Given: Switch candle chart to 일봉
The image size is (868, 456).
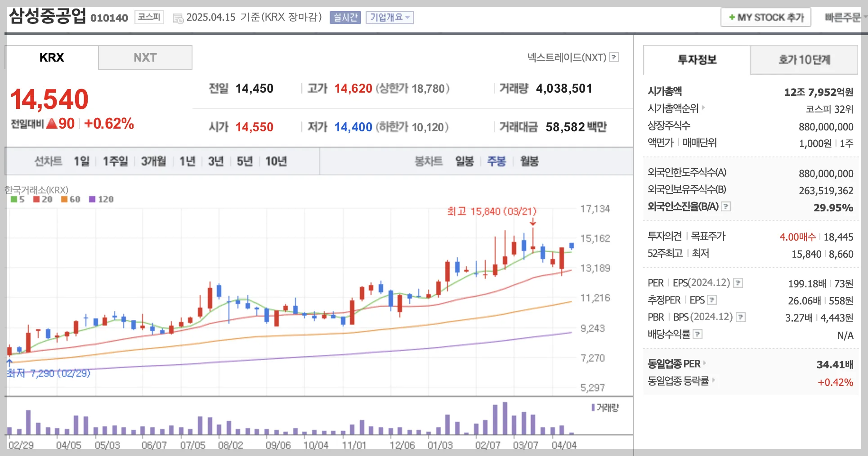Looking at the screenshot, I should tap(465, 161).
